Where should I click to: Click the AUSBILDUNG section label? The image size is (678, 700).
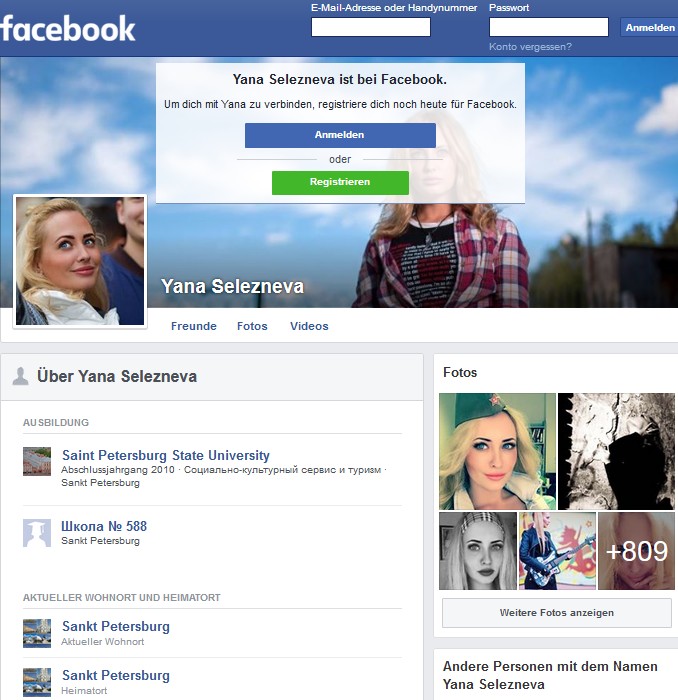pos(56,422)
